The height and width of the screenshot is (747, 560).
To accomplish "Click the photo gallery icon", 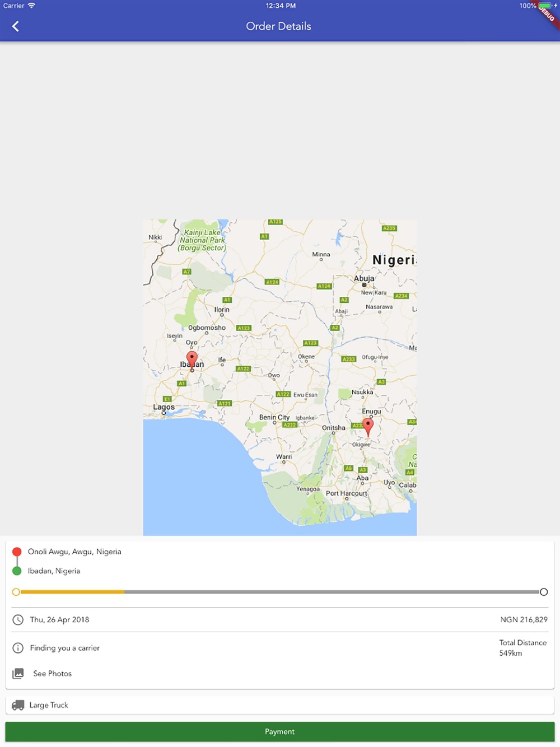I will click(18, 673).
